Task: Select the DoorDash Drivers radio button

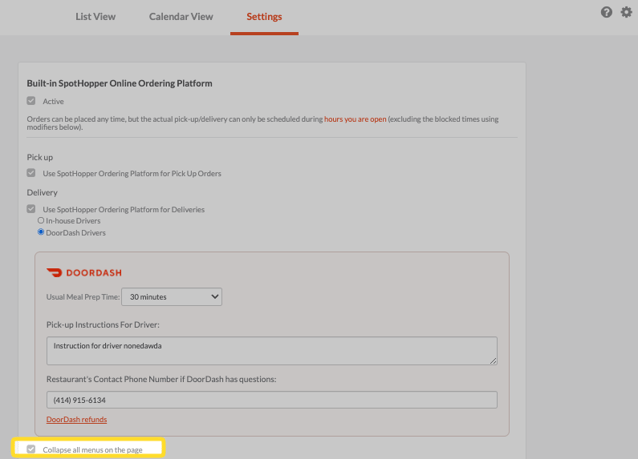Action: [41, 232]
